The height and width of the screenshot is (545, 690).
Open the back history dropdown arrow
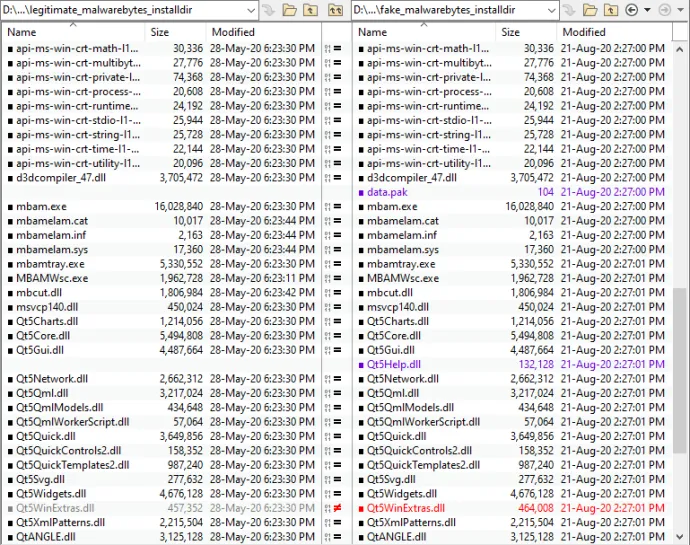pos(647,10)
